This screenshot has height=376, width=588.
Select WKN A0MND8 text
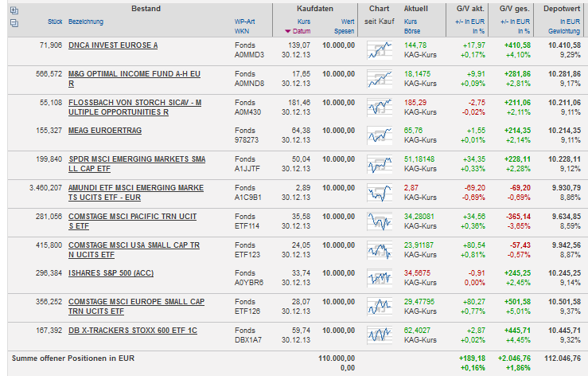249,84
